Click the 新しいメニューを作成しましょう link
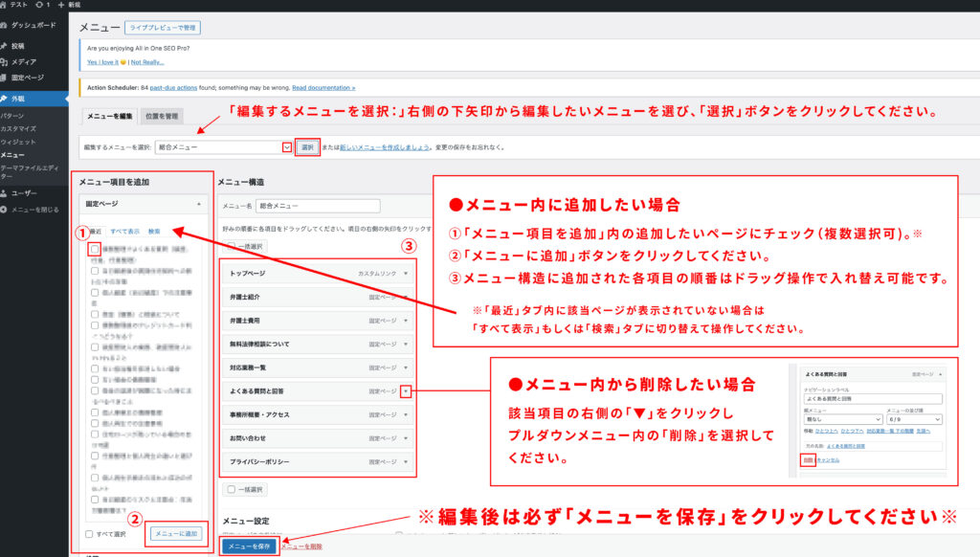This screenshot has width=980, height=557. (x=385, y=147)
